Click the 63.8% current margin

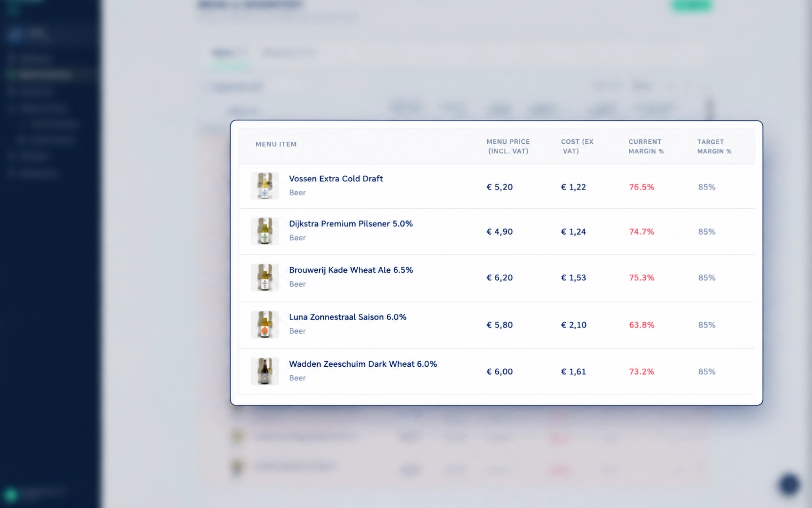641,325
